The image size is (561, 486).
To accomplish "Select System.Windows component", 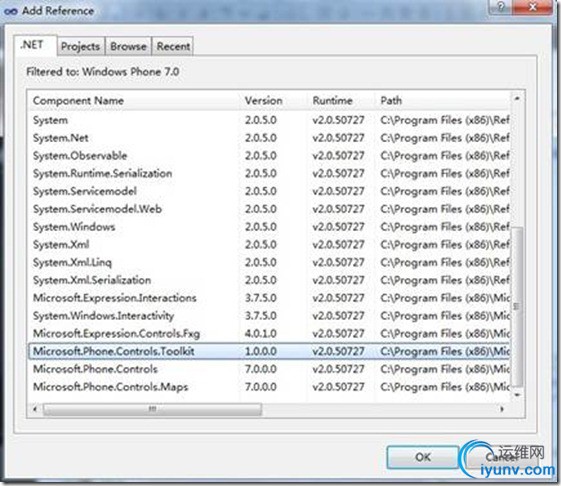I will click(x=269, y=227).
